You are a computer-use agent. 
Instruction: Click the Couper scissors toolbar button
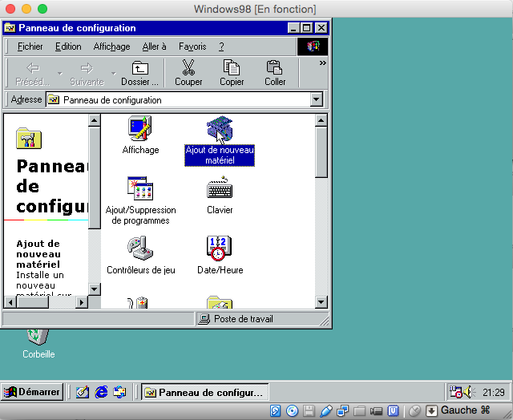pos(188,73)
